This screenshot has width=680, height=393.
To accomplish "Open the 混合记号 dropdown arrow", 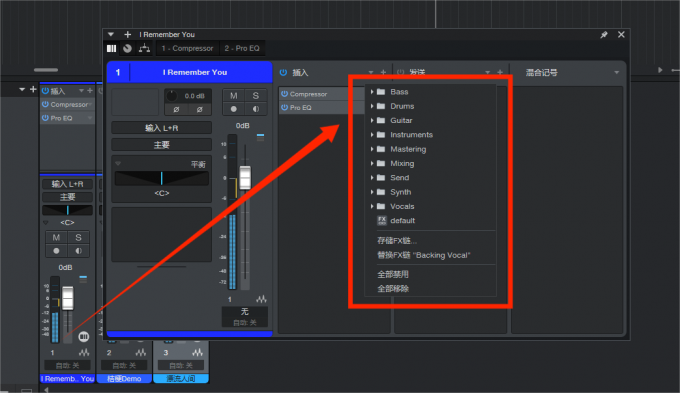I will click(x=616, y=72).
